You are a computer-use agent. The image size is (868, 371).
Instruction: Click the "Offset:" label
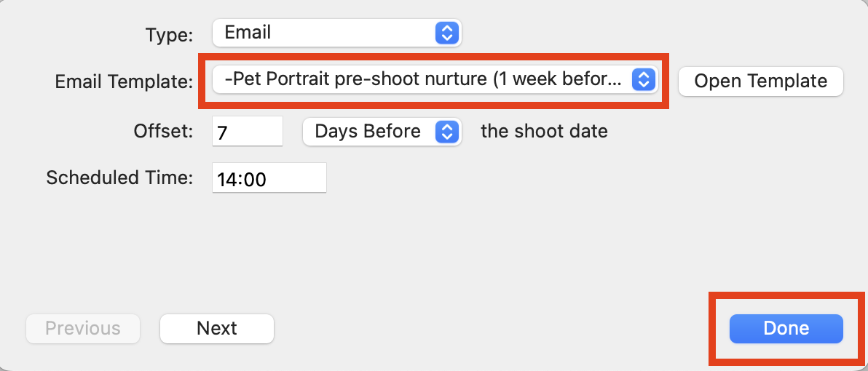coord(163,132)
